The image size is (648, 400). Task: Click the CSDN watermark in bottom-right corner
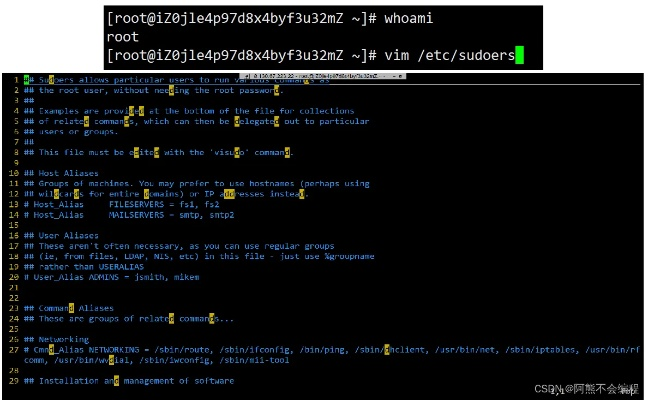point(585,388)
